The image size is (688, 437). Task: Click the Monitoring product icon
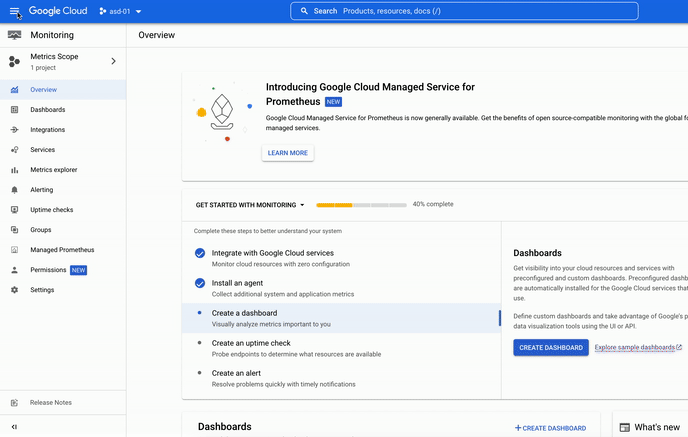coord(14,35)
